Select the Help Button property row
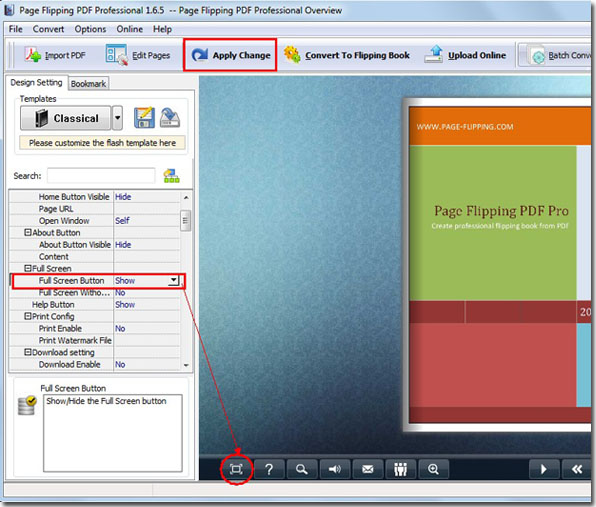This screenshot has height=507, width=596. tap(95, 305)
